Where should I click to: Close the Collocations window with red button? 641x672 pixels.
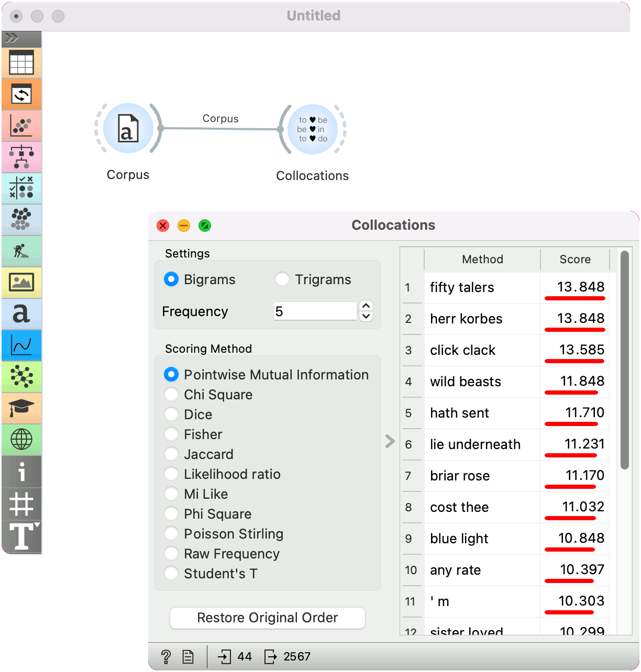coord(163,226)
